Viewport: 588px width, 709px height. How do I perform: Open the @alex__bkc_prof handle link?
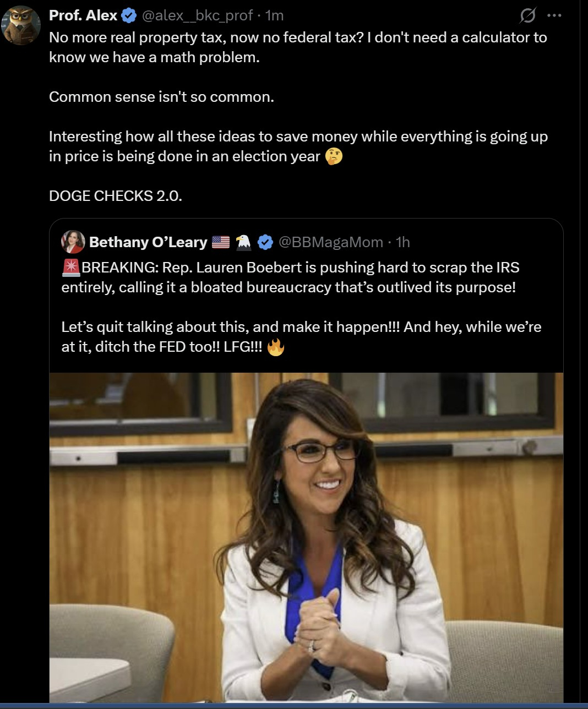click(197, 16)
